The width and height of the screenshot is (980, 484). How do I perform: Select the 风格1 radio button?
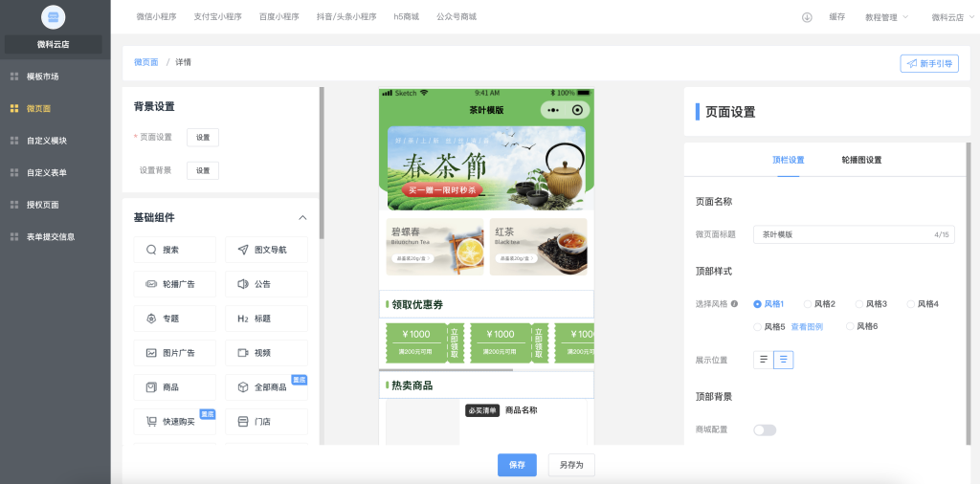click(758, 304)
